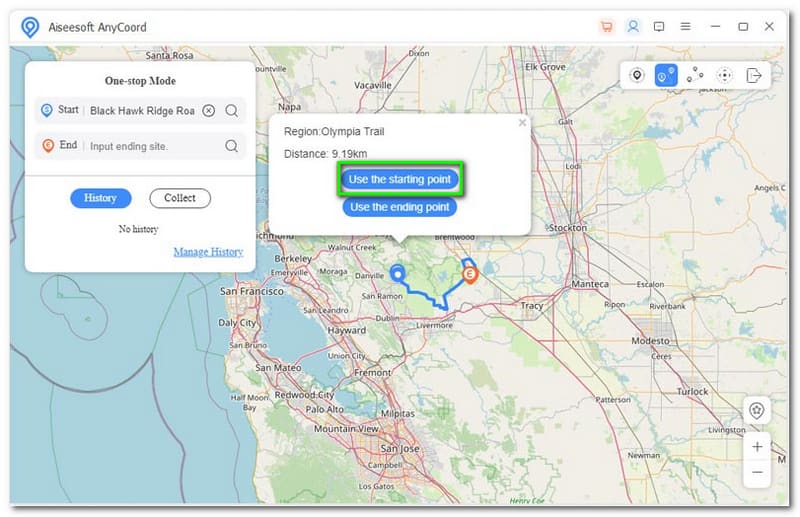Activate the Joystick Mode icon

pyautogui.click(x=725, y=75)
